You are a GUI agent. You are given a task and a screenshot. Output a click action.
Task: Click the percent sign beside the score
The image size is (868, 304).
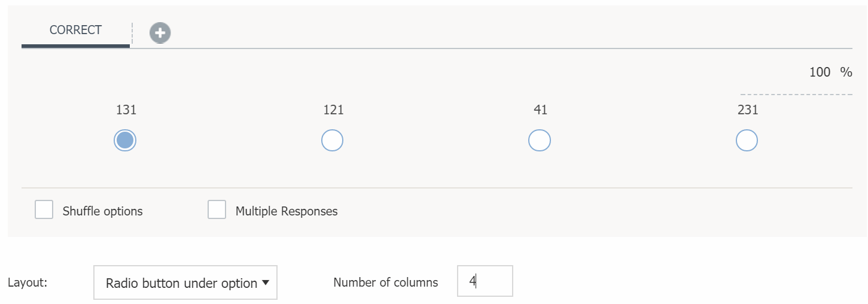coord(846,72)
